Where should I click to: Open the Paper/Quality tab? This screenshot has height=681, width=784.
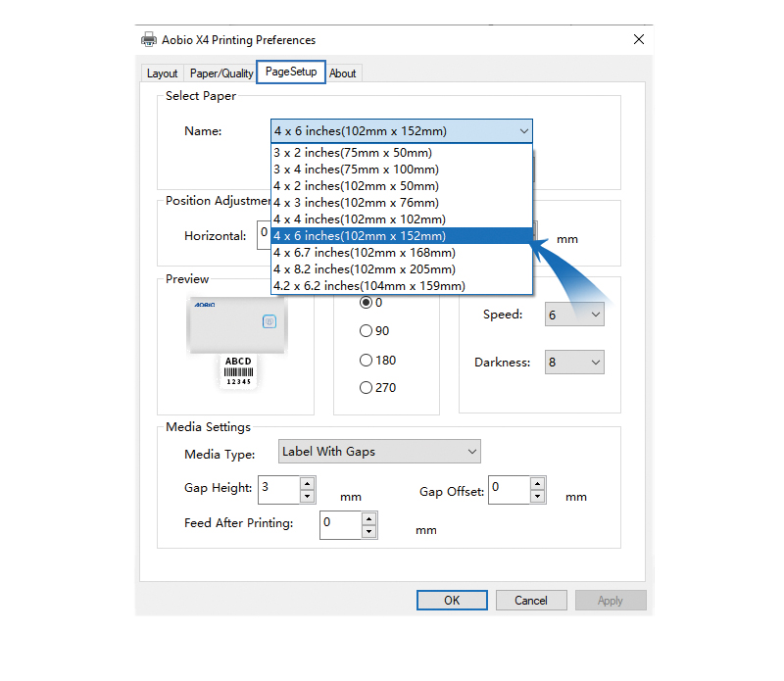tap(221, 73)
